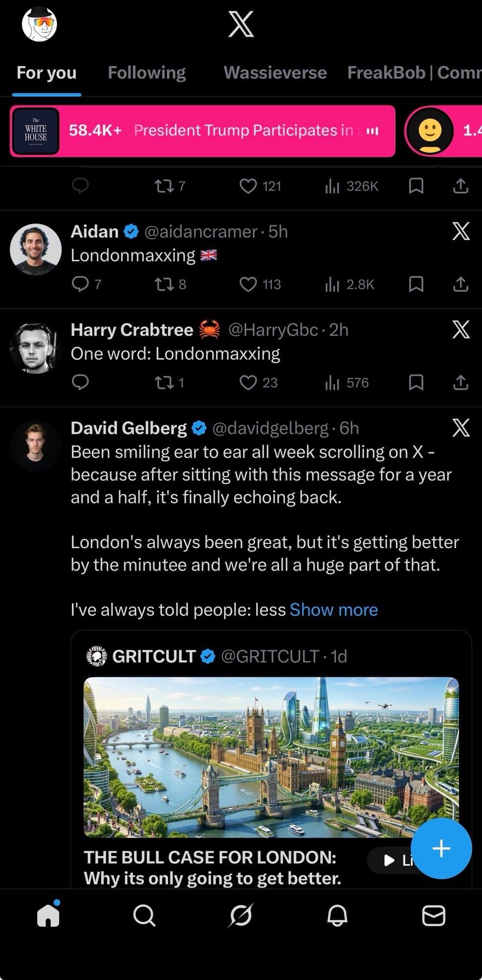Open the Grok icon in bottom navigation
Image resolution: width=482 pixels, height=980 pixels.
241,915
